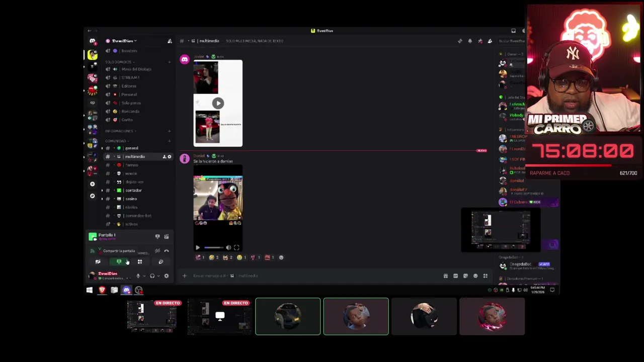Open attachment plus button in message bar
Screen dimensions: 644x362
pyautogui.click(x=184, y=276)
